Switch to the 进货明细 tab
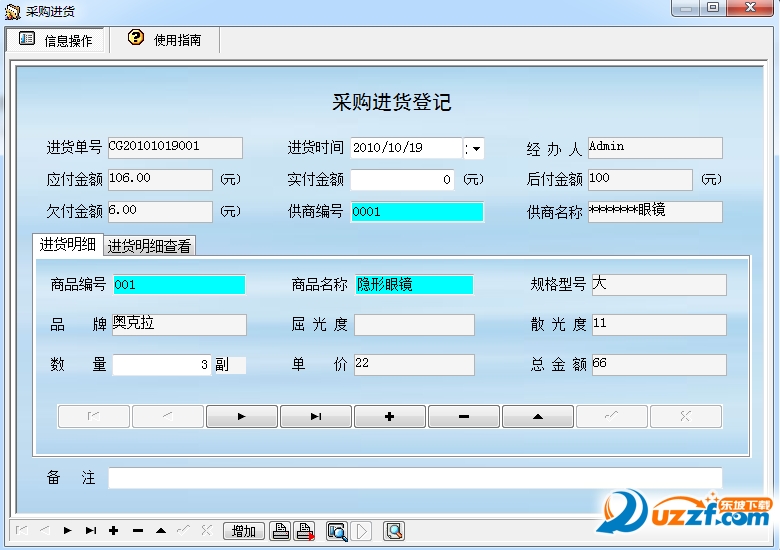The image size is (780, 550). coord(68,244)
